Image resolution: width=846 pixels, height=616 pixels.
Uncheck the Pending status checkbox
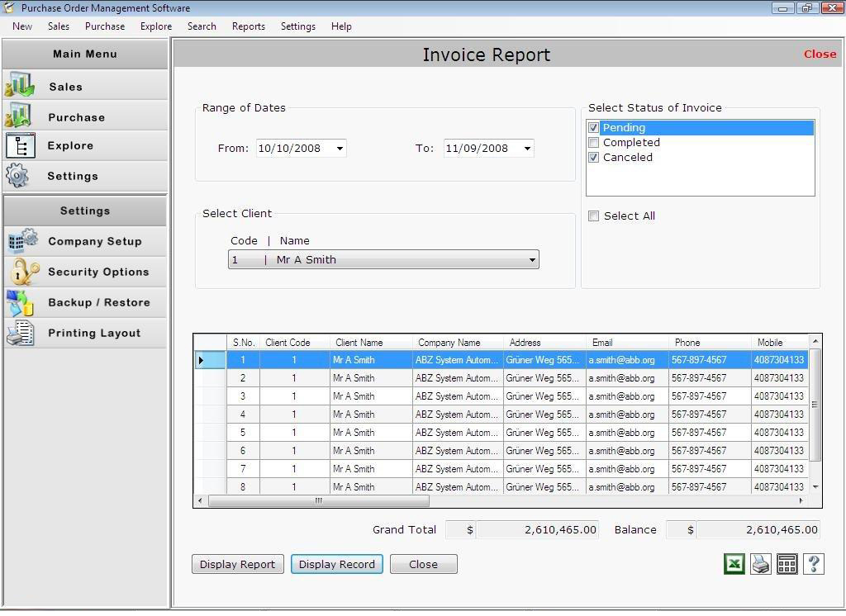tap(593, 128)
